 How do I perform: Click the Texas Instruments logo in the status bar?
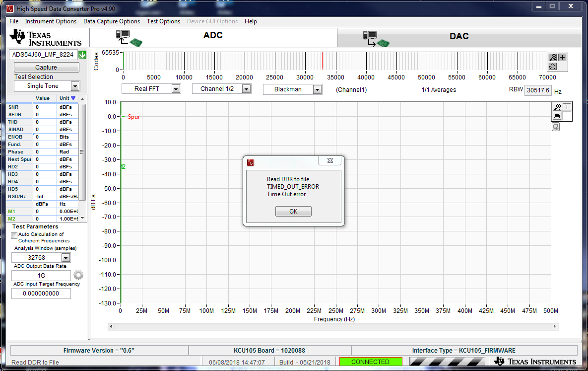(535, 362)
